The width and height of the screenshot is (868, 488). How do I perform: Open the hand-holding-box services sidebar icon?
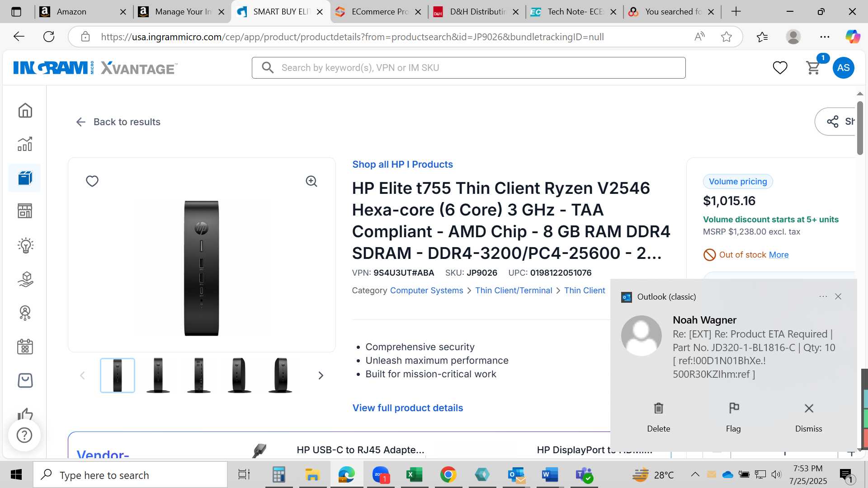point(25,279)
